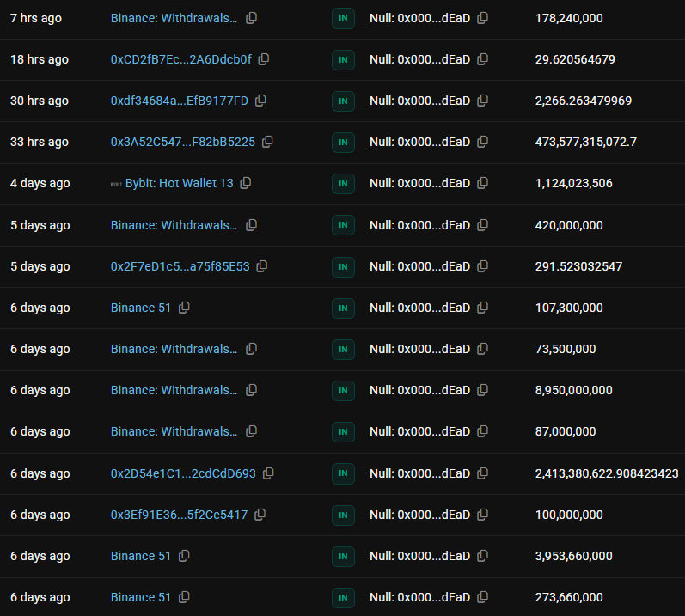Copy Binance 51 address in 3,953,660,000 row

[184, 556]
